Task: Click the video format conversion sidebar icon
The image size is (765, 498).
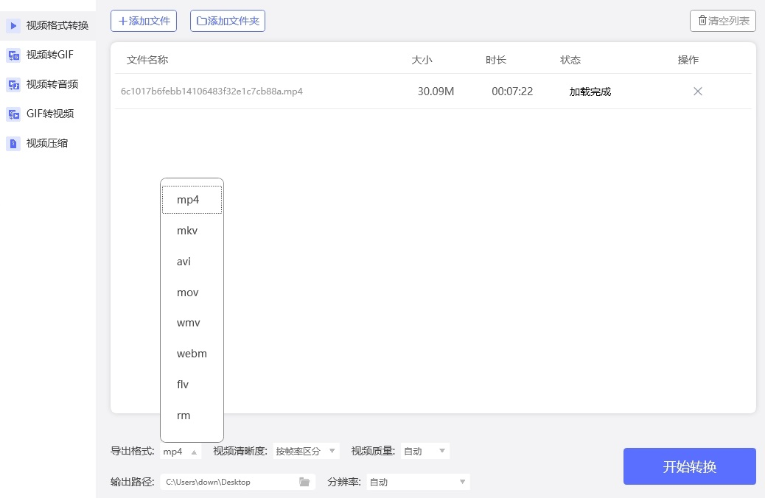Action: pos(13,25)
